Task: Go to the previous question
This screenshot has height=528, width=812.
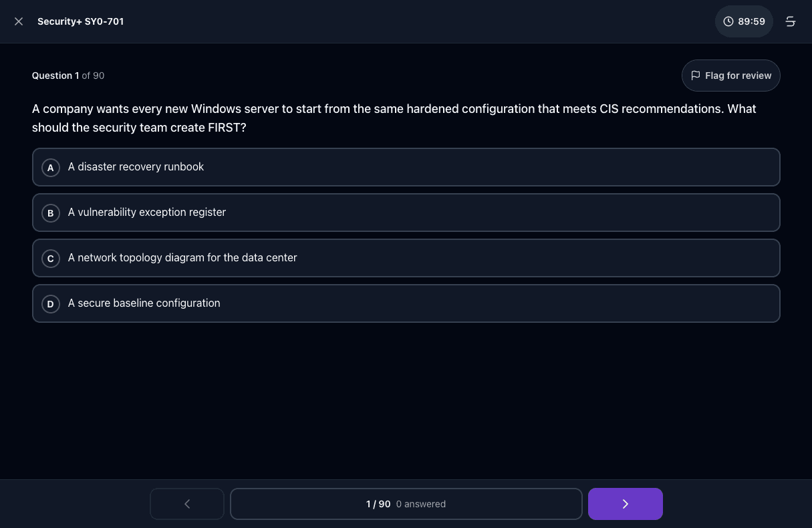Action: 187,504
